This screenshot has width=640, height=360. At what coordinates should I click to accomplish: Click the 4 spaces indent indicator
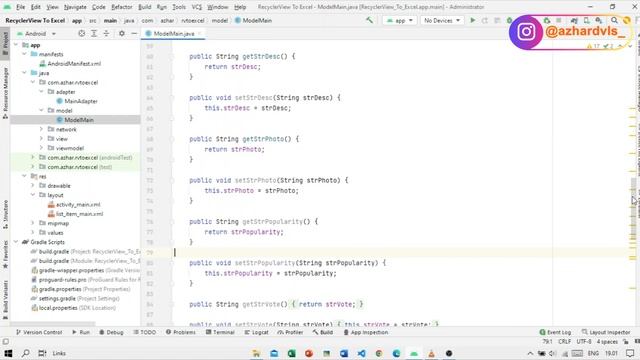pos(607,342)
